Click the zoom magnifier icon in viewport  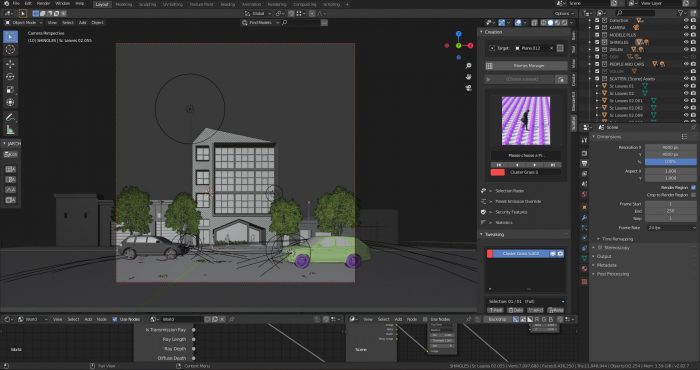(x=468, y=66)
